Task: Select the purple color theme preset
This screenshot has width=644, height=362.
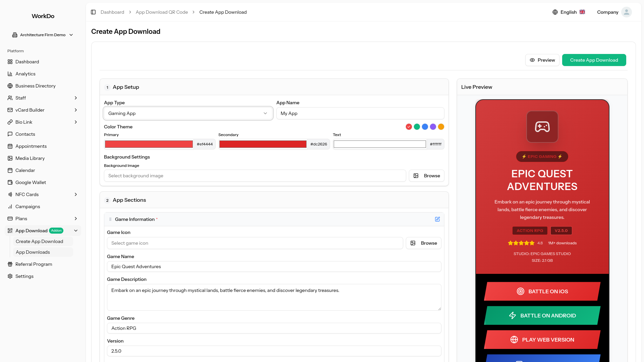Action: click(433, 127)
